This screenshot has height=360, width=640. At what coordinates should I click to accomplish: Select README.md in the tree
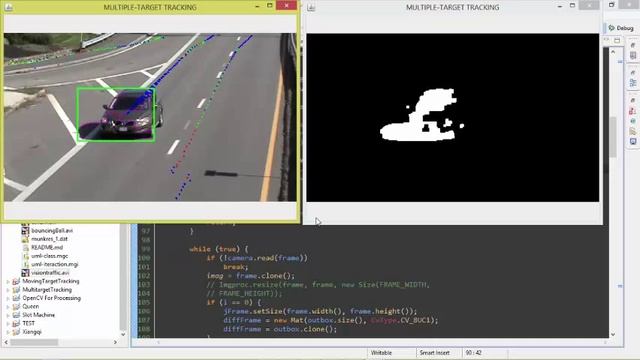coord(47,247)
